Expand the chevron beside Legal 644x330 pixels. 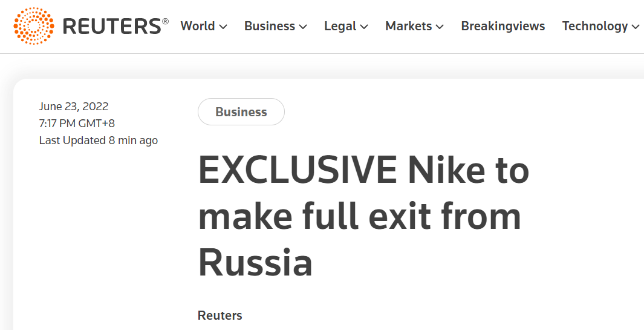click(x=364, y=27)
